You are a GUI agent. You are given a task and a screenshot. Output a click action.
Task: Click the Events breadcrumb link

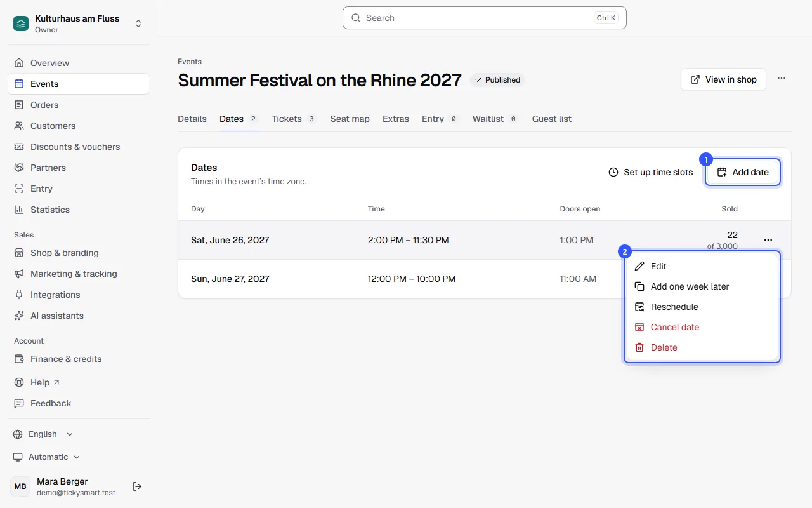(x=190, y=62)
